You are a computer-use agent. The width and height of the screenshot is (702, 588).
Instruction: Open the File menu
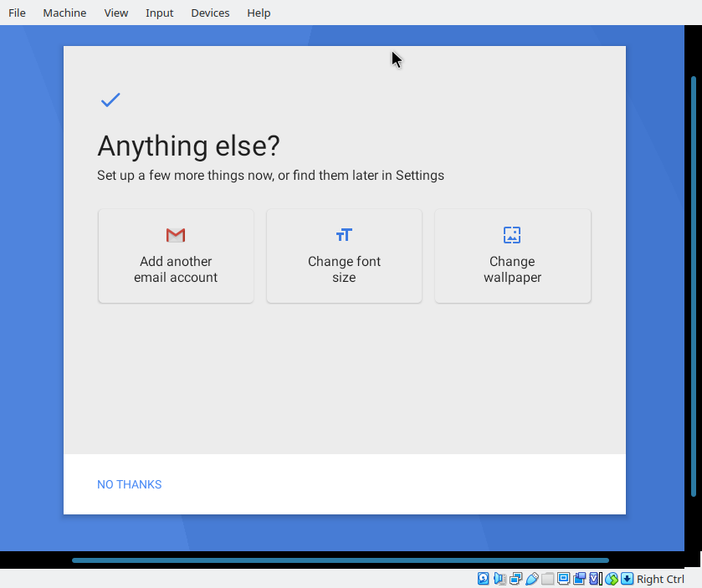(17, 13)
